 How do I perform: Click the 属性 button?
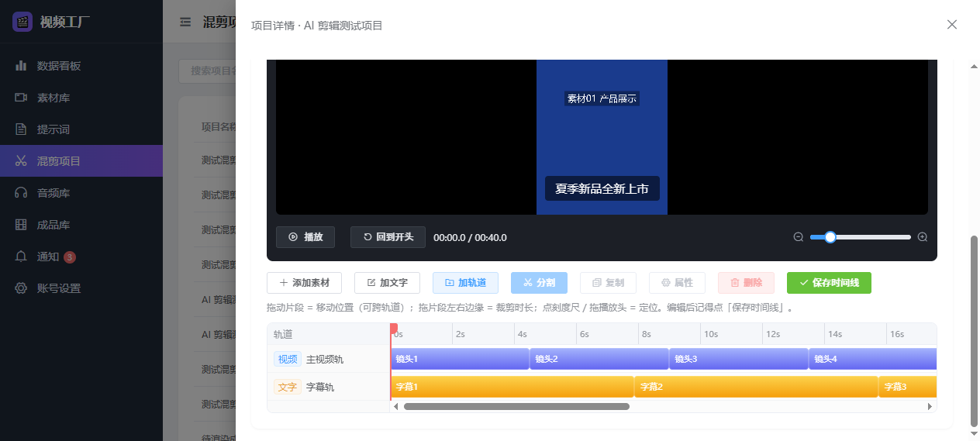coord(677,283)
